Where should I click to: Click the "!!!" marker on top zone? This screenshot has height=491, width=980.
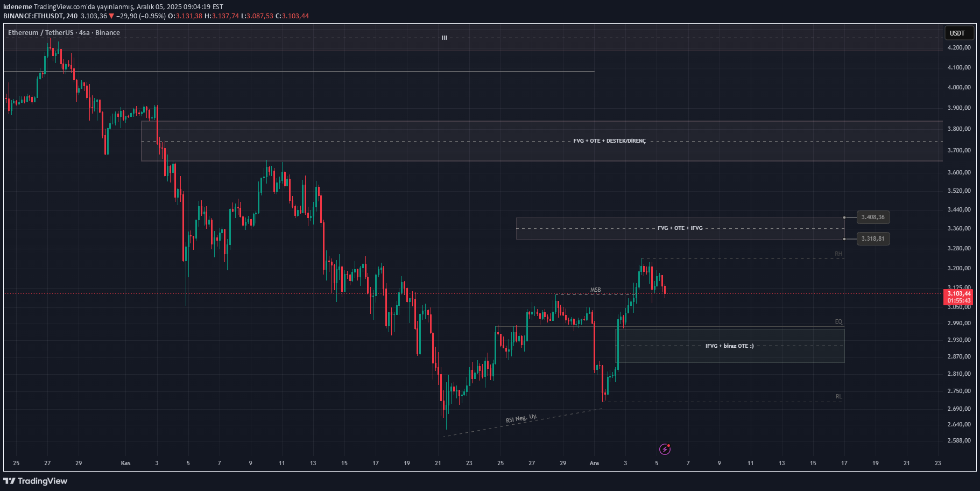pos(444,38)
